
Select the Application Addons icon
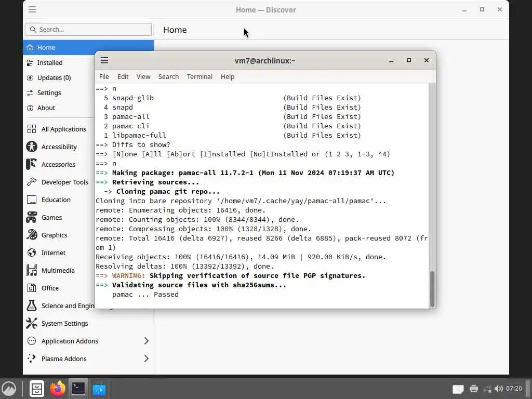pos(32,341)
